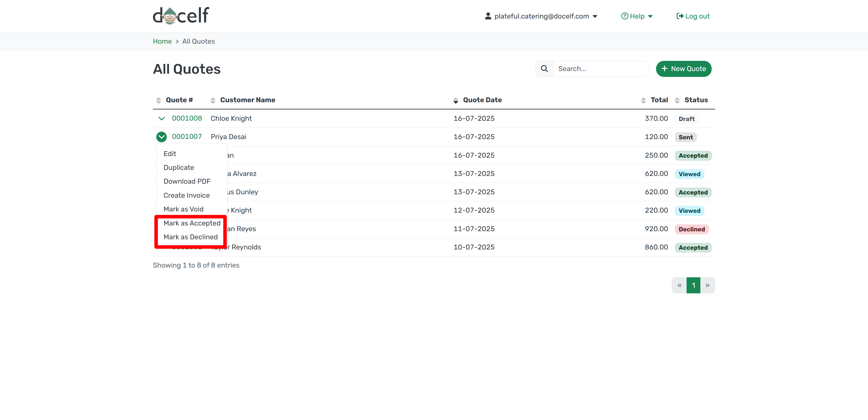Click customer name Priya Desai
The width and height of the screenshot is (868, 420).
228,137
